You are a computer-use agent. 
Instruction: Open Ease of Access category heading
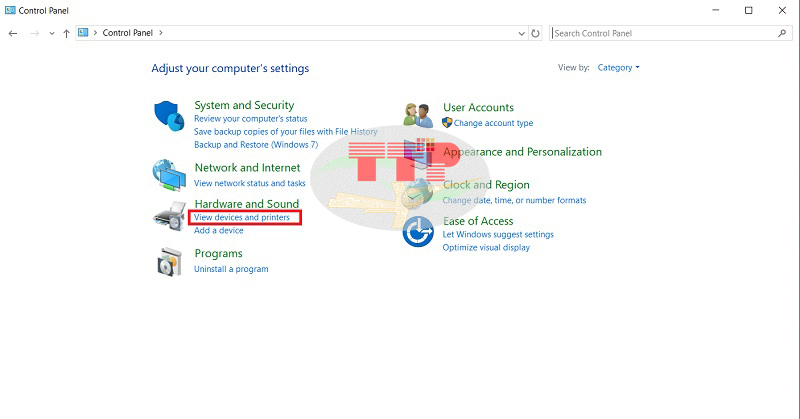click(x=478, y=221)
